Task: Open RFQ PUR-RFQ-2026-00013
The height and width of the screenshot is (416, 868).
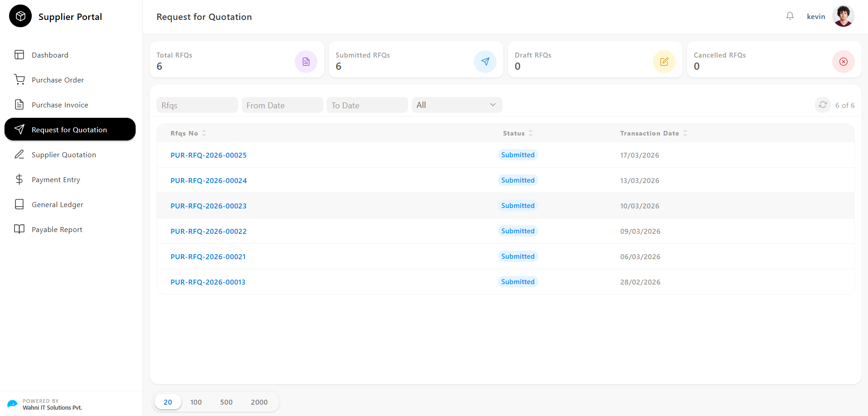Action: 208,282
